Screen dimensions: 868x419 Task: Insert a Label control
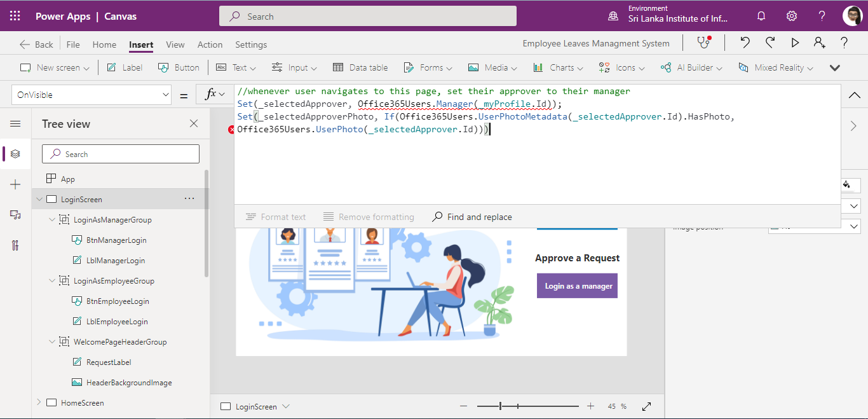point(125,67)
